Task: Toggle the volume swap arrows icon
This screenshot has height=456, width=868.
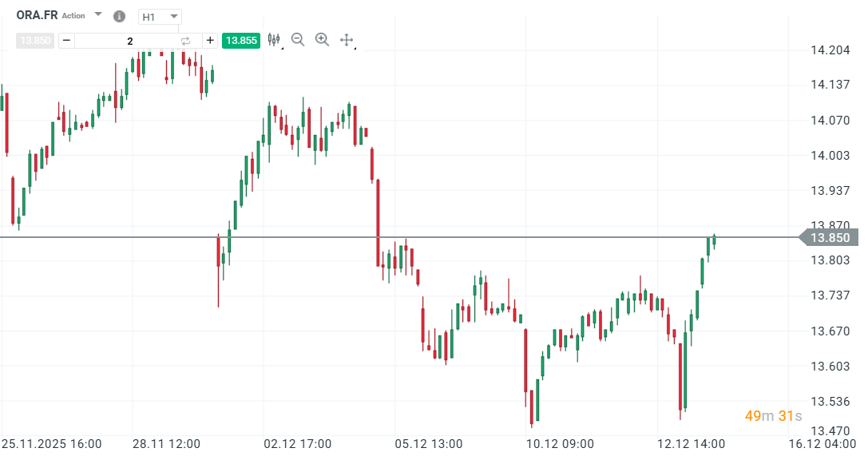Action: [186, 40]
